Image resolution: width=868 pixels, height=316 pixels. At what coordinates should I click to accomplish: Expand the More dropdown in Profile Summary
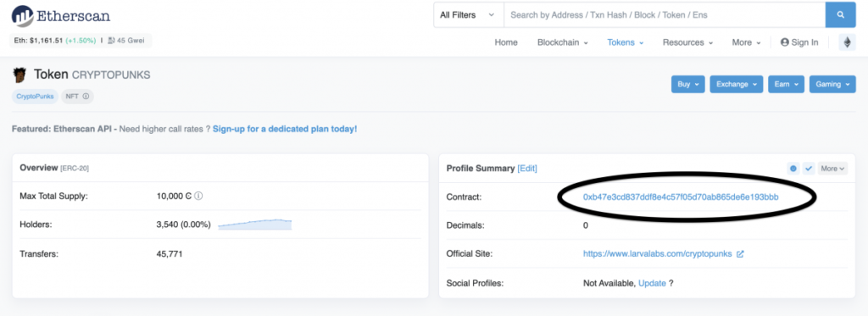[832, 169]
